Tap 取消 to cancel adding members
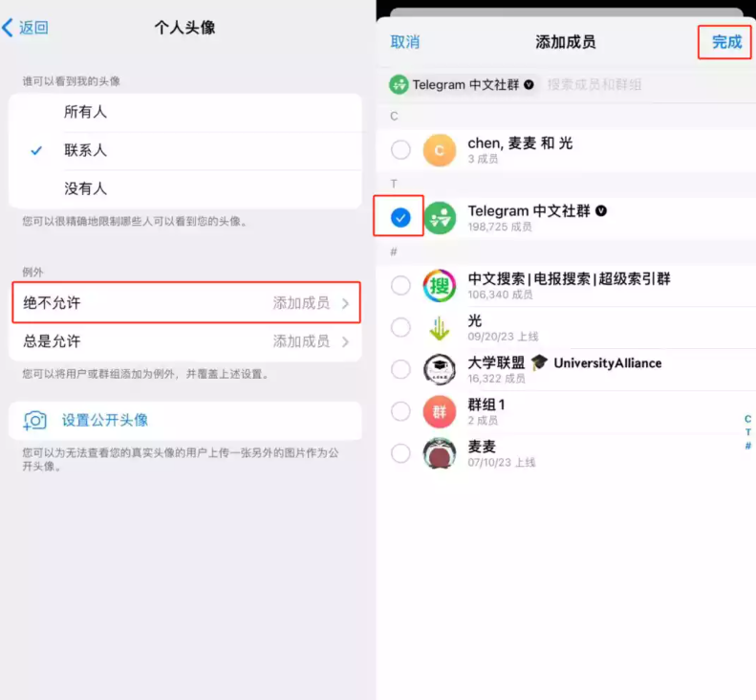The height and width of the screenshot is (700, 756). [405, 42]
